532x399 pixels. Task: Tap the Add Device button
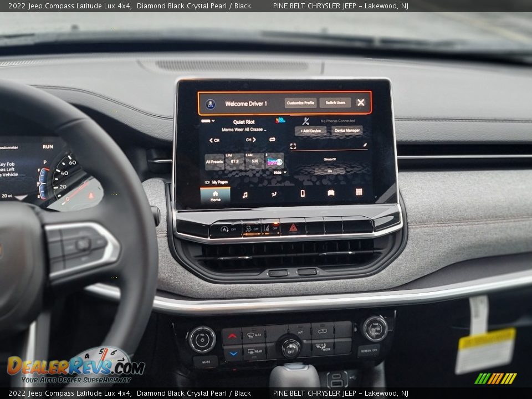point(310,131)
